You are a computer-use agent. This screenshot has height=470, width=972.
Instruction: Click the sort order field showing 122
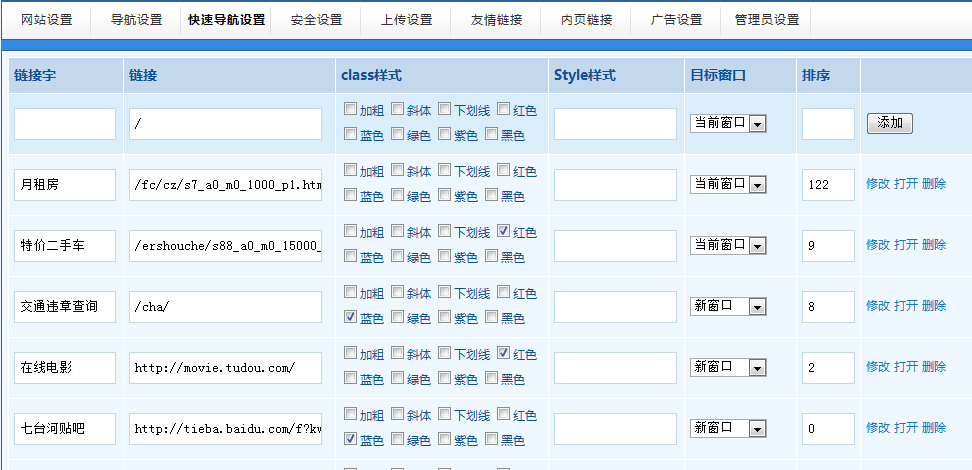tap(828, 185)
